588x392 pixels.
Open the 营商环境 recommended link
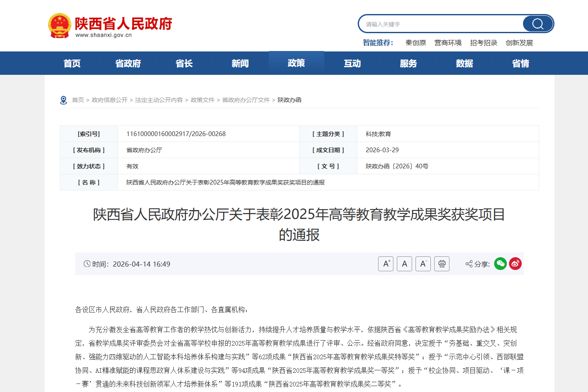click(448, 43)
